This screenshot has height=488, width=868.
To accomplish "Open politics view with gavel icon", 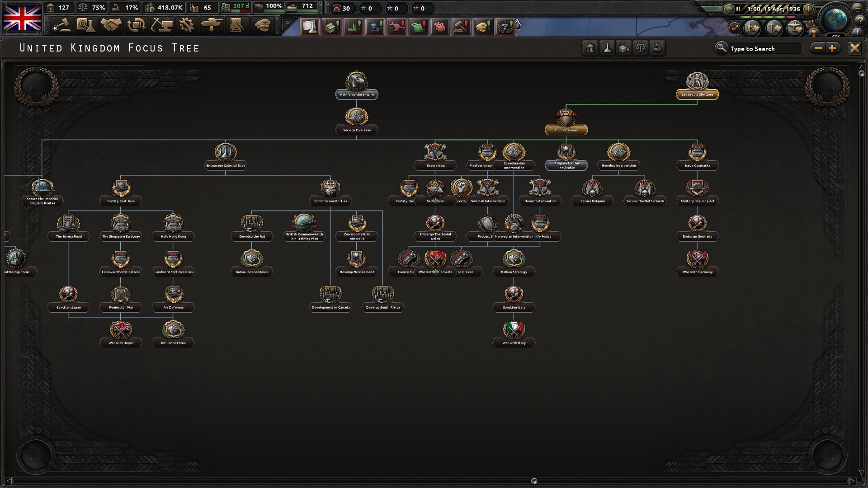I will pos(61,25).
